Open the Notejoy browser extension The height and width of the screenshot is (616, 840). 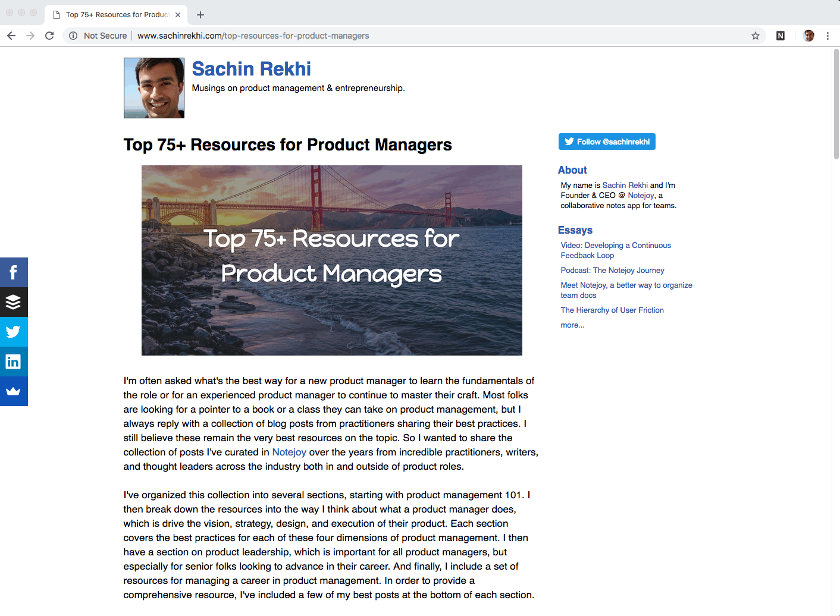(781, 36)
